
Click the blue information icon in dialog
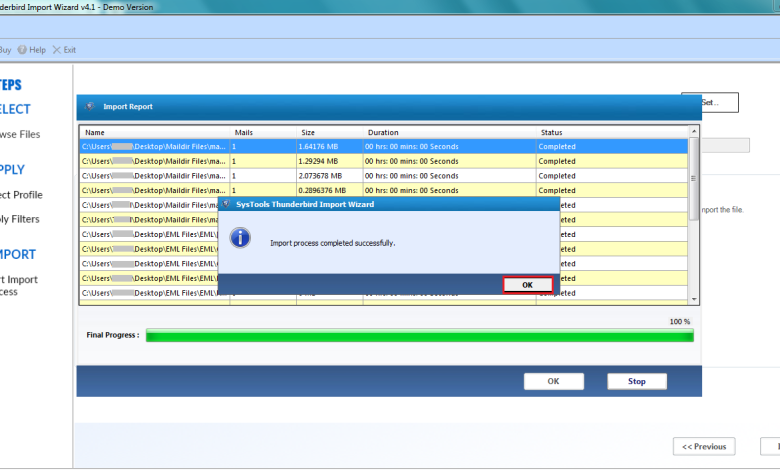click(240, 238)
